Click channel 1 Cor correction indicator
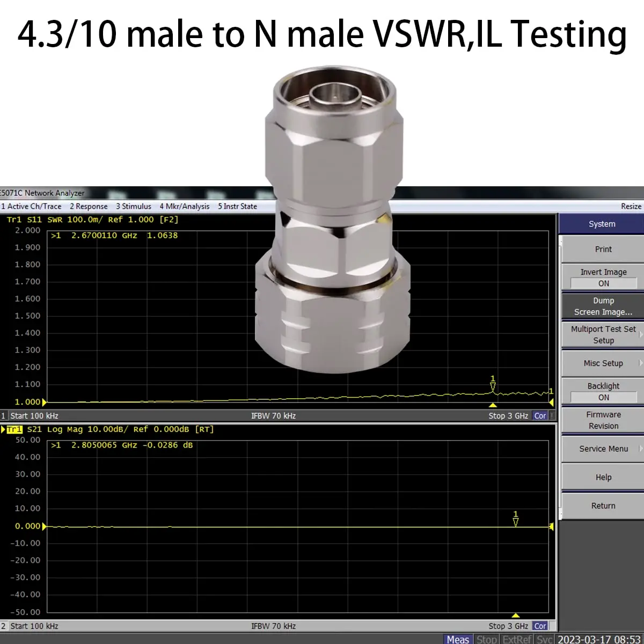The image size is (644, 644). (x=540, y=416)
